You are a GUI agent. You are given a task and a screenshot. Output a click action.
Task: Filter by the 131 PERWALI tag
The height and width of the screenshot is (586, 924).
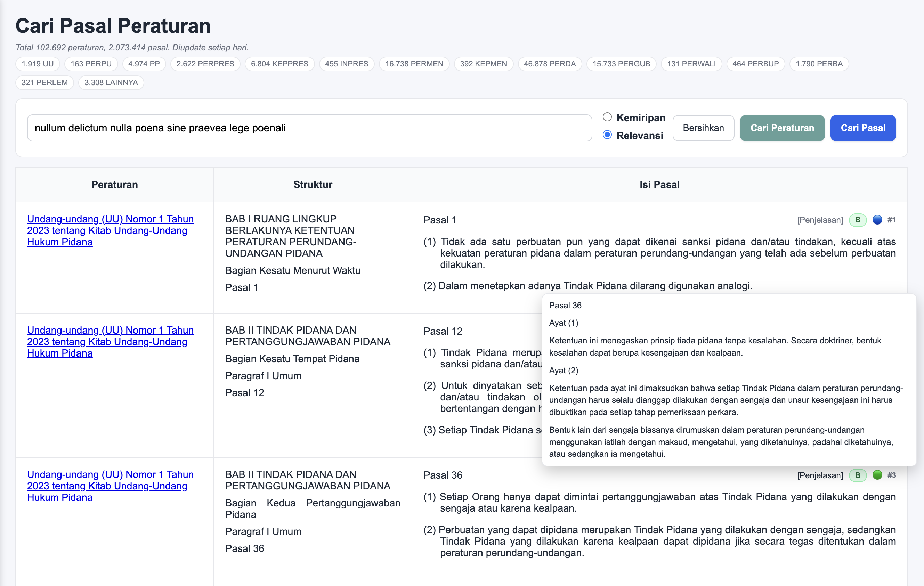click(x=691, y=64)
